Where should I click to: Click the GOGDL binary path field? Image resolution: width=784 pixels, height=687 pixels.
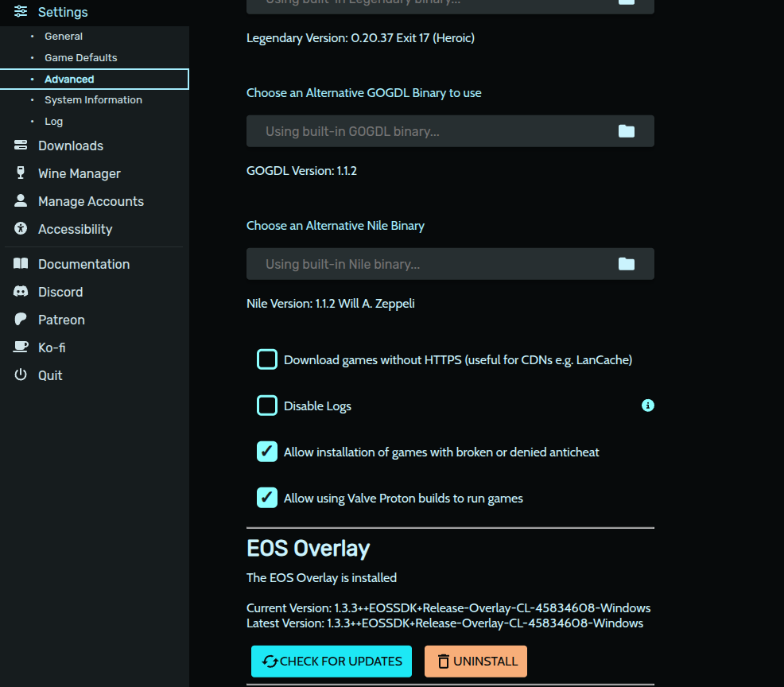(450, 131)
